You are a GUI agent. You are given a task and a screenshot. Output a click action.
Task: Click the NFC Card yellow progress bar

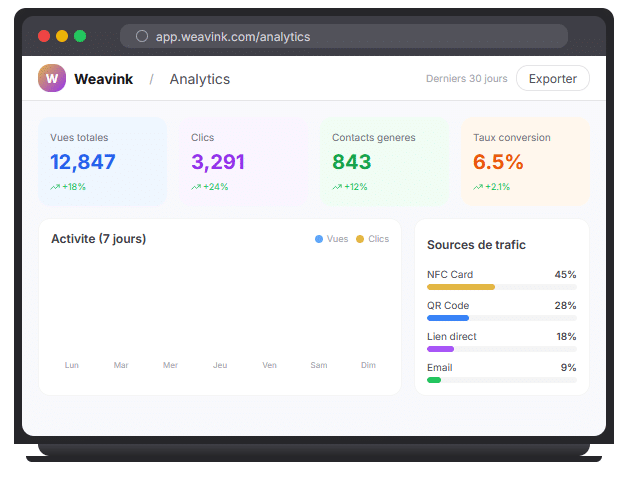click(x=461, y=287)
